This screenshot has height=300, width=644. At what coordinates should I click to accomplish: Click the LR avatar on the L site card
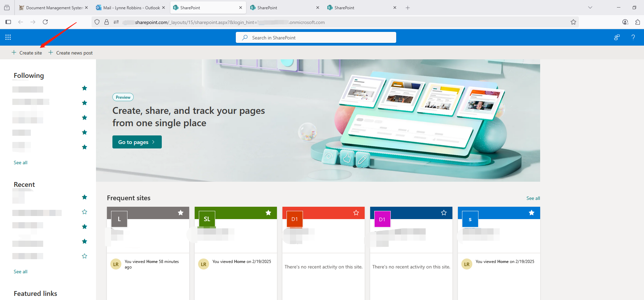[x=116, y=264]
